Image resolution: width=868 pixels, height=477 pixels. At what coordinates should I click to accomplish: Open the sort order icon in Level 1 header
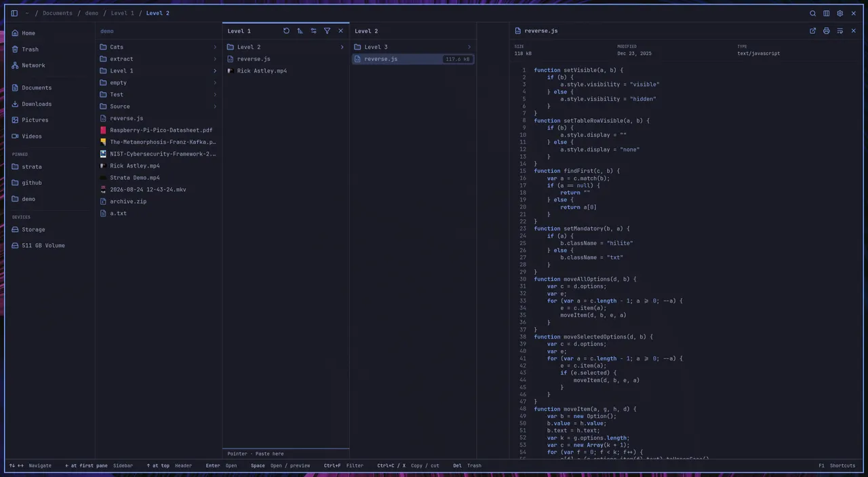coord(300,31)
